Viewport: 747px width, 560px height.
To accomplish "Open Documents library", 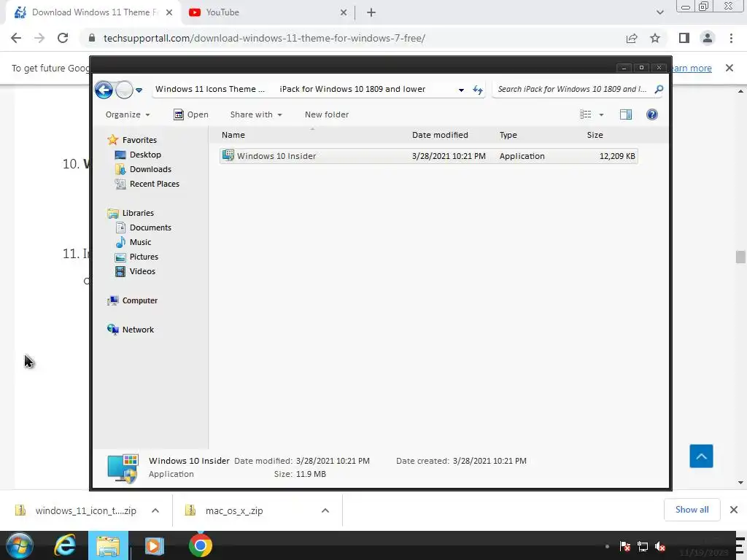I will click(150, 227).
